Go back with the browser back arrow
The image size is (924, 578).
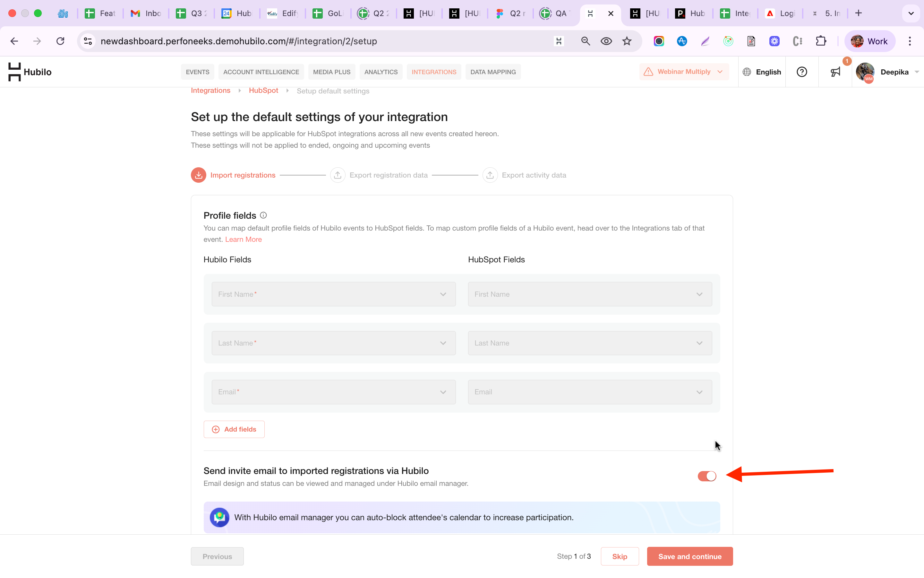click(x=14, y=41)
